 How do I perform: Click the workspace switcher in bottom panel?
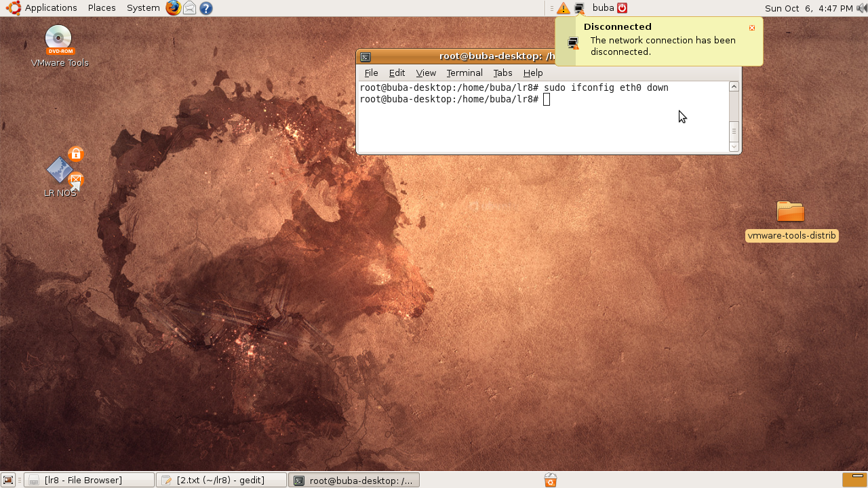pyautogui.click(x=854, y=480)
